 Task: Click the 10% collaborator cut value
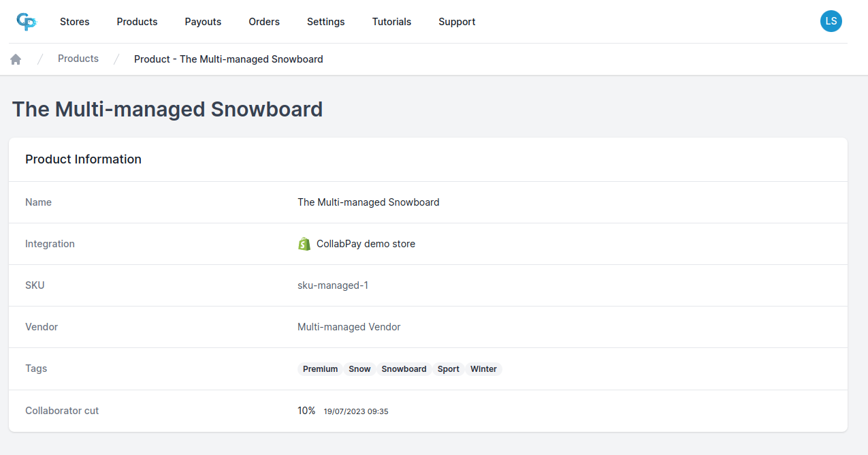click(x=306, y=411)
